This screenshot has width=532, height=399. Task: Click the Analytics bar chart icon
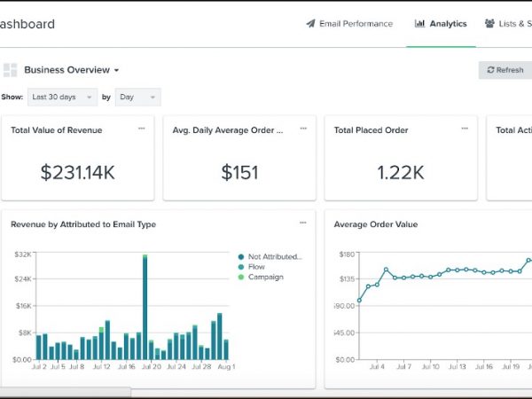[419, 24]
